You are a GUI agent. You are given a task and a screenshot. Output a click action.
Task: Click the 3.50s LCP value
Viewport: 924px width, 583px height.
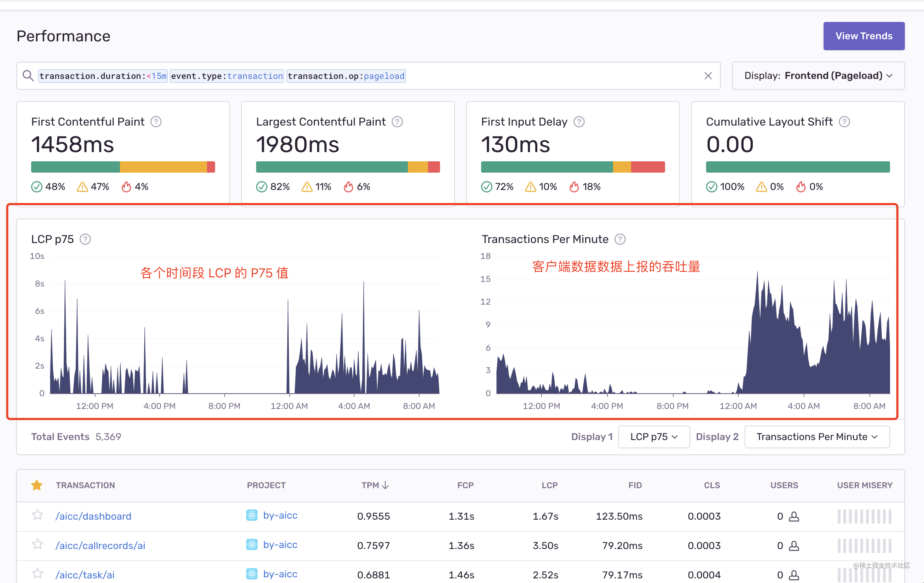coord(545,546)
